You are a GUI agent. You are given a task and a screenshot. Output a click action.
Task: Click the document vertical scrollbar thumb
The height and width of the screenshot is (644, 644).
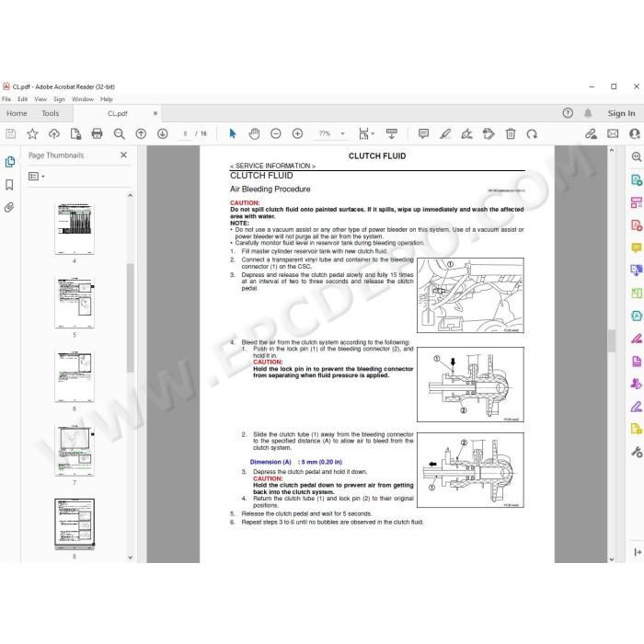pyautogui.click(x=612, y=341)
